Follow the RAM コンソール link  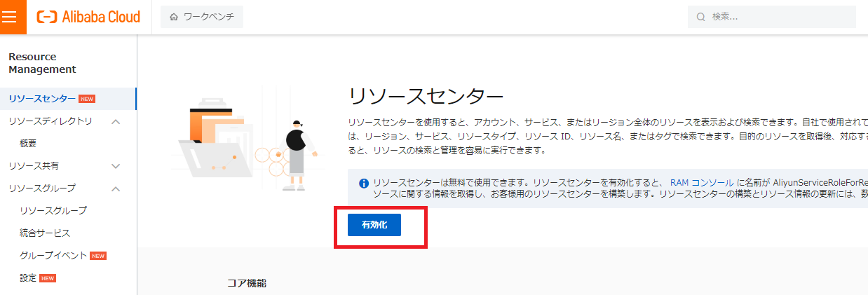702,182
